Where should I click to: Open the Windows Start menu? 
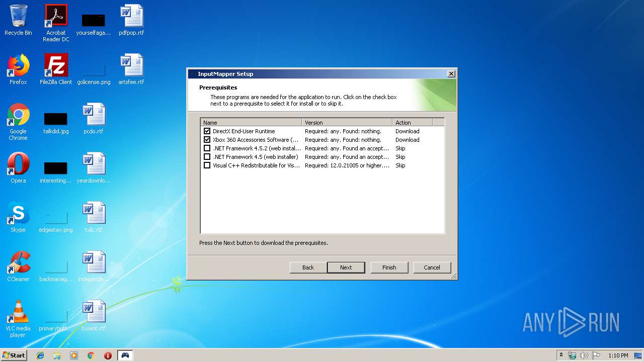coord(14,355)
